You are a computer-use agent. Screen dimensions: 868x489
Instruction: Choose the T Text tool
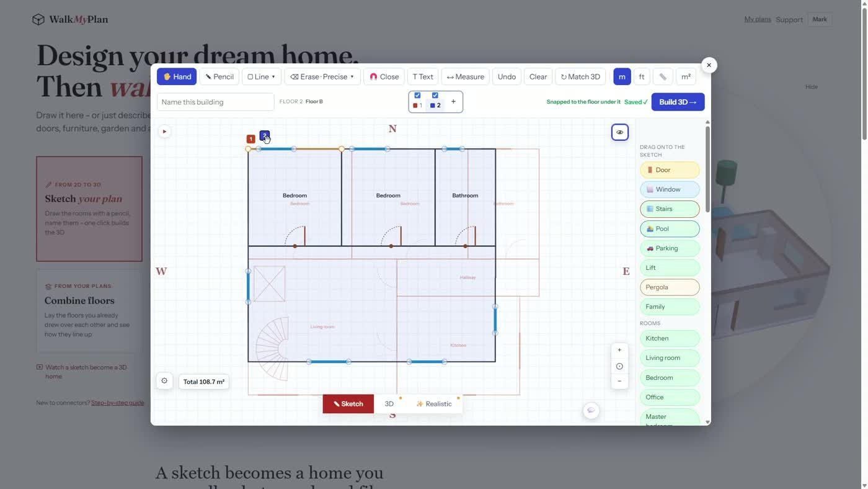click(x=423, y=76)
